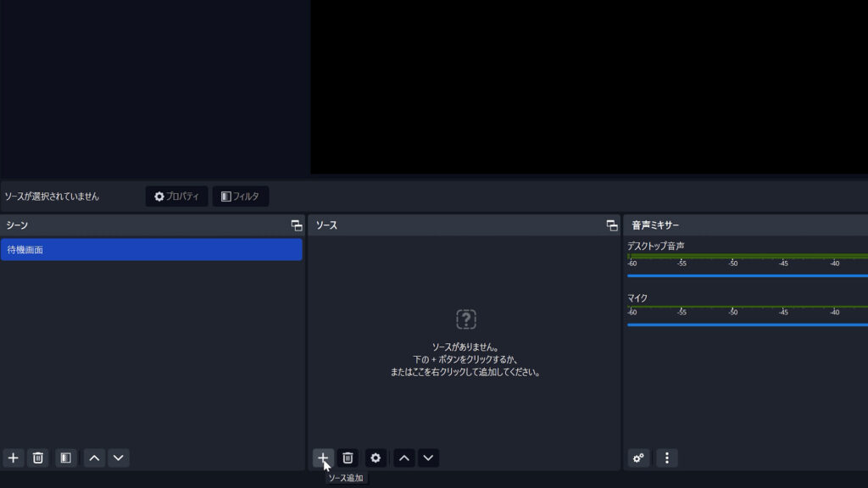Pop out the シーン panel

pos(296,225)
